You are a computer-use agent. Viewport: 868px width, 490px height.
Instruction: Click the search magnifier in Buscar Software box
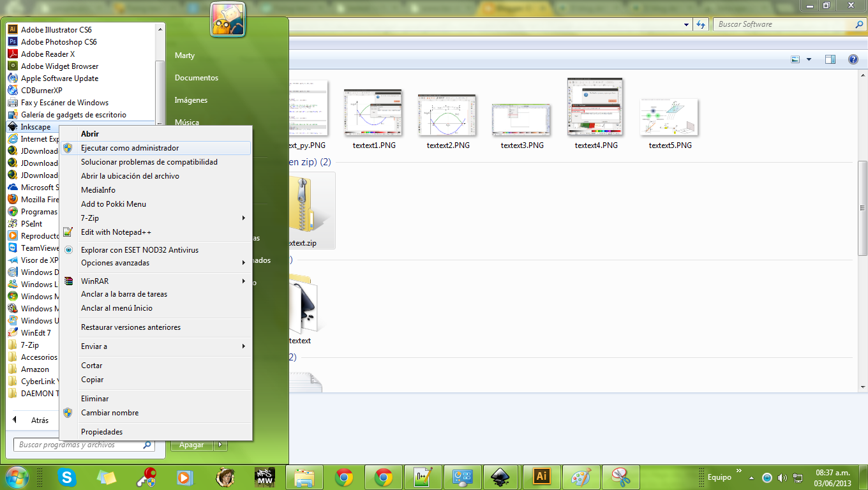tap(858, 24)
